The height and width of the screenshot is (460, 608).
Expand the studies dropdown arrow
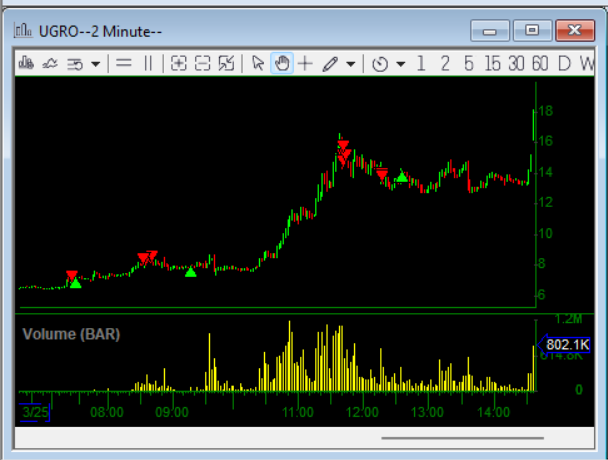95,64
